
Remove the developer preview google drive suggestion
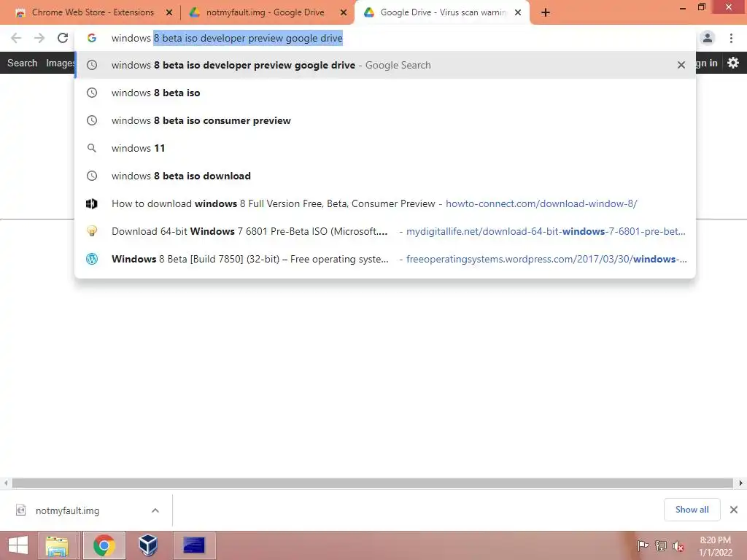pyautogui.click(x=681, y=65)
